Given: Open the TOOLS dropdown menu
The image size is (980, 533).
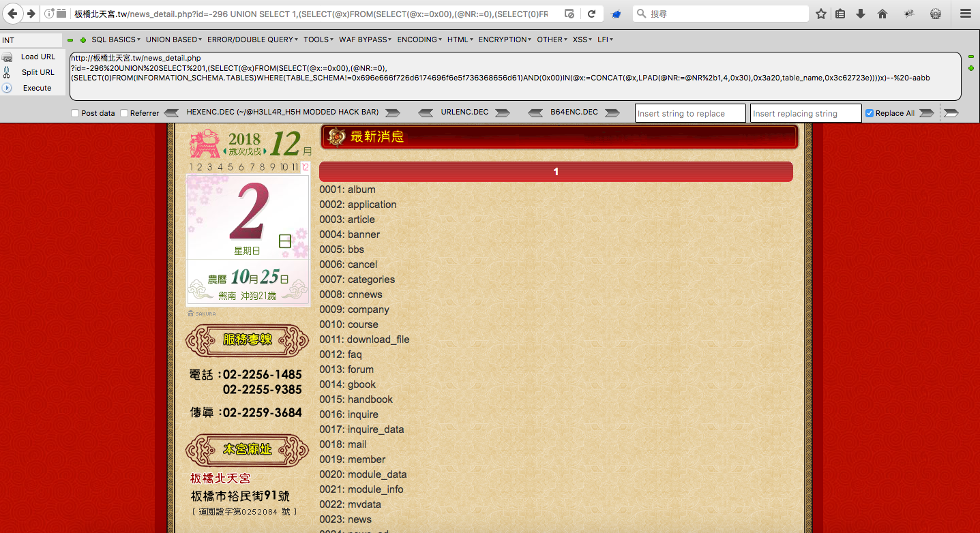Looking at the screenshot, I should (318, 40).
